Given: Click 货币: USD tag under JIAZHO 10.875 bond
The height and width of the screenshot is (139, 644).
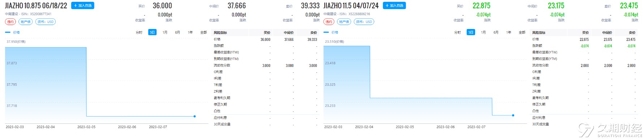Looking at the screenshot, I should point(46,22).
